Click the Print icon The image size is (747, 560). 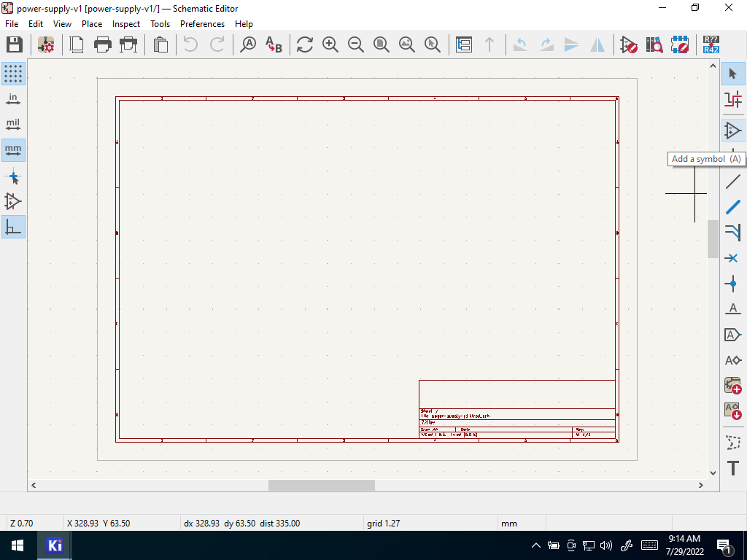click(102, 44)
